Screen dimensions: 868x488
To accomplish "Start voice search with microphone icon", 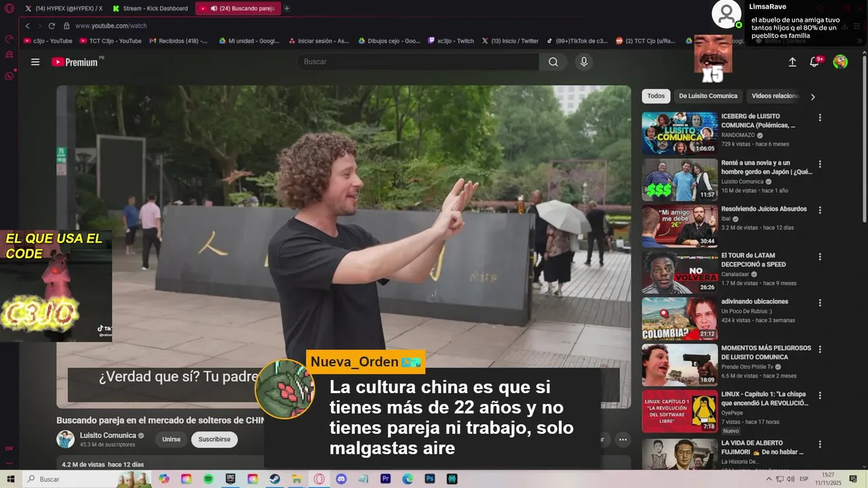I will pyautogui.click(x=584, y=62).
